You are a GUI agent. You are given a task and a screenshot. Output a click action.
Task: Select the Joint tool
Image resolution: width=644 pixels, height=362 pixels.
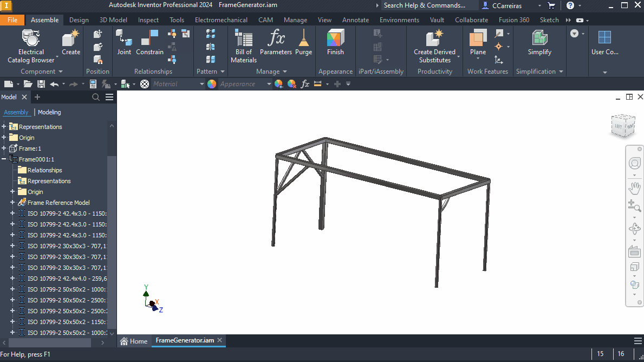coord(124,43)
